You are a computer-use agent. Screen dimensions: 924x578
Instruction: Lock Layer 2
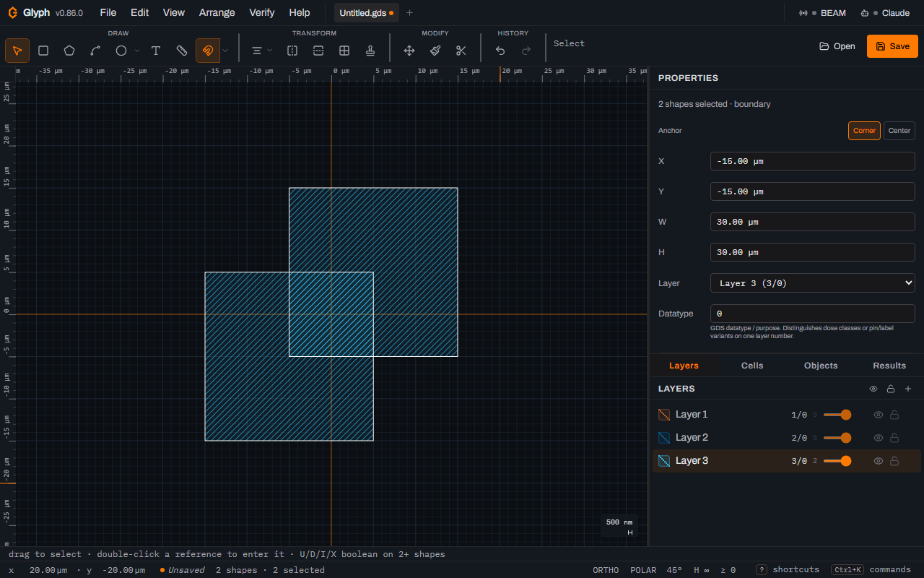tap(894, 438)
